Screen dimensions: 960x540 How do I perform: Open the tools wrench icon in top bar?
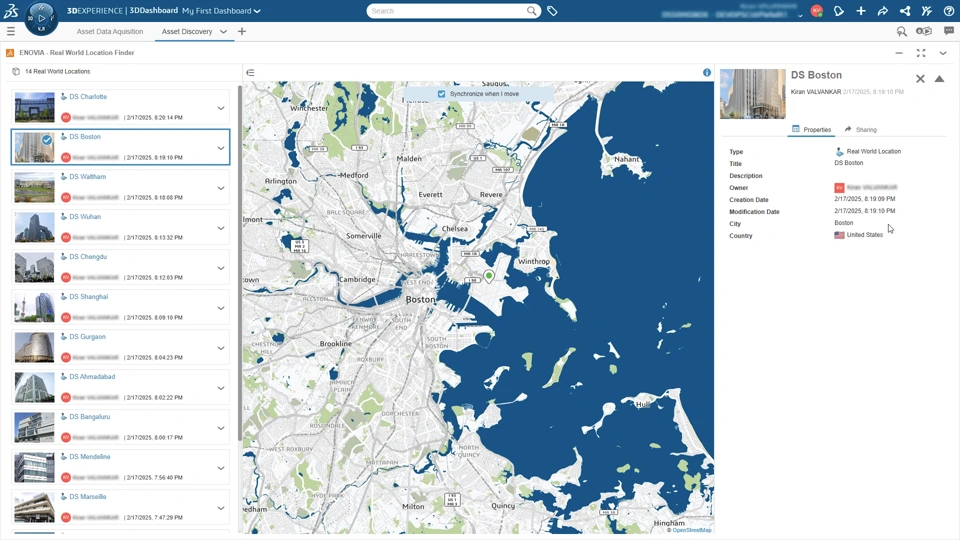tap(926, 11)
